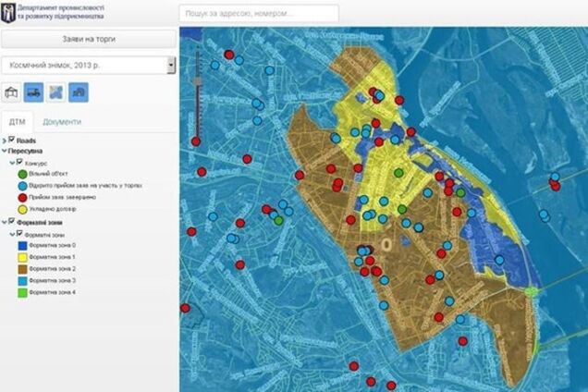Screen dimensions: 588x392
Task: Click the department coat of arms logo
Action: [9, 13]
